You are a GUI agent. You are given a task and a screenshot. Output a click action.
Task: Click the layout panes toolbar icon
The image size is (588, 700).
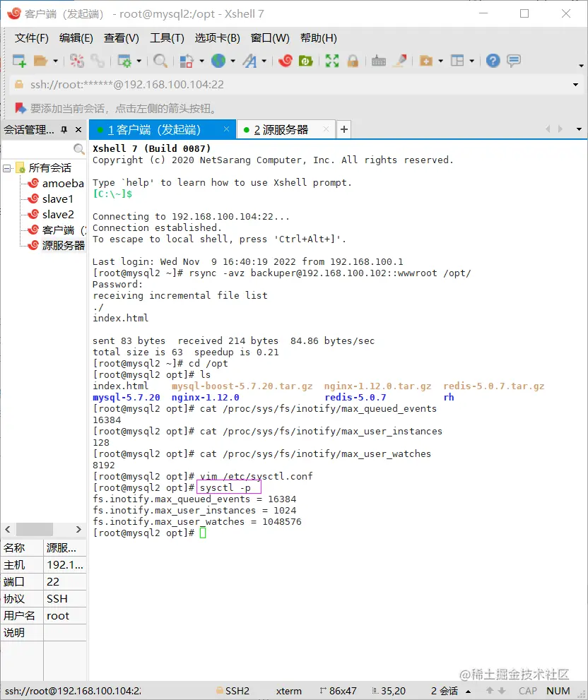tap(457, 61)
